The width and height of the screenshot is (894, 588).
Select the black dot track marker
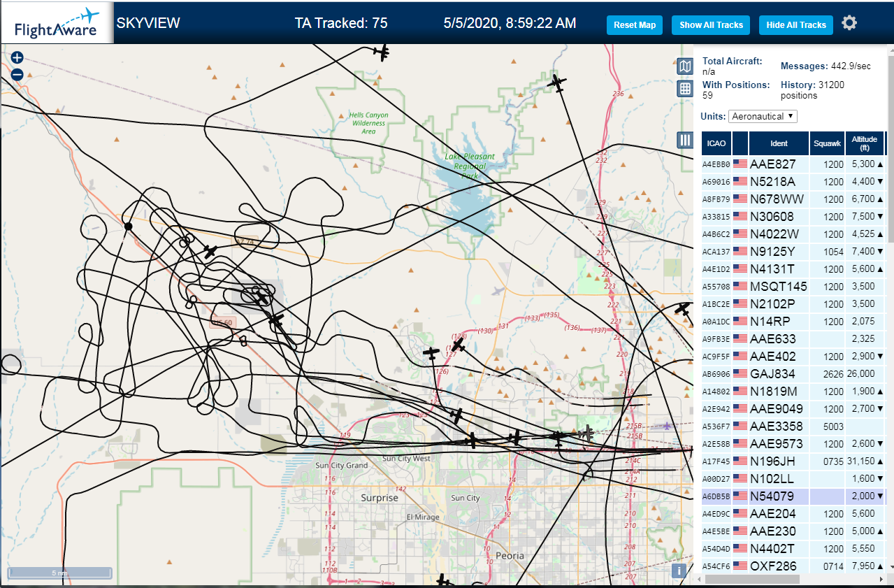[128, 226]
